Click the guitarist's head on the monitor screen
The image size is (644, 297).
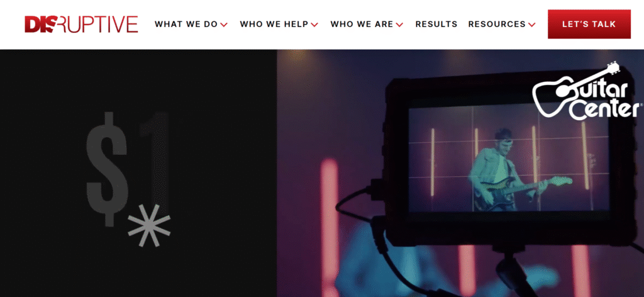[x=502, y=140]
